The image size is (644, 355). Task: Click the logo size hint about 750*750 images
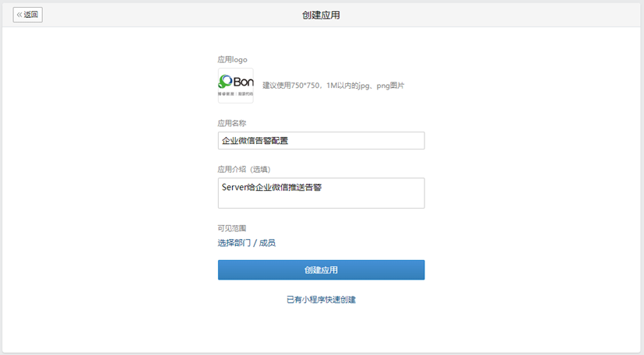[x=333, y=86]
